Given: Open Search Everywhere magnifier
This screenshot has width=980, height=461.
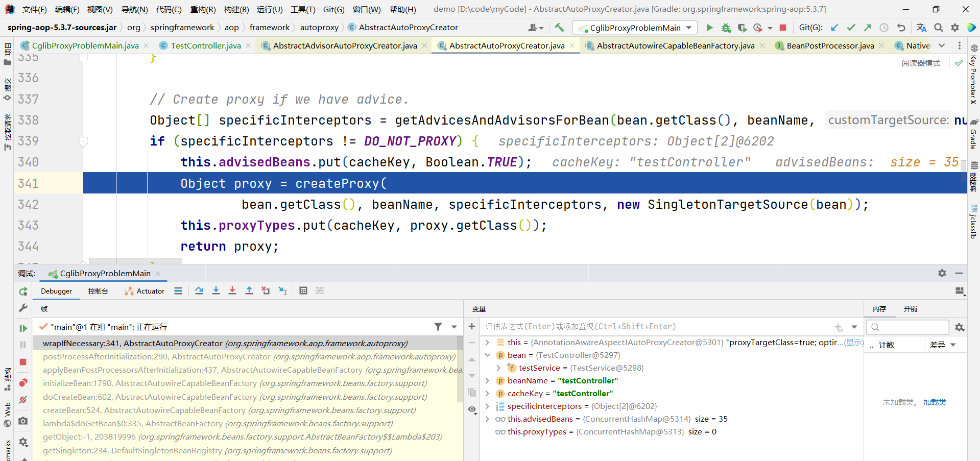Looking at the screenshot, I should pyautogui.click(x=939, y=28).
